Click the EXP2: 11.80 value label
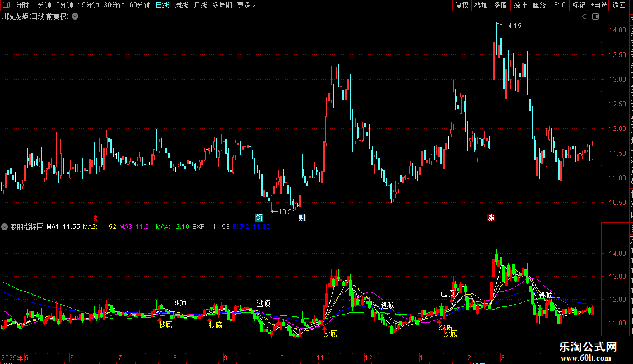Viewport: 633px width, 364px height. (251, 227)
